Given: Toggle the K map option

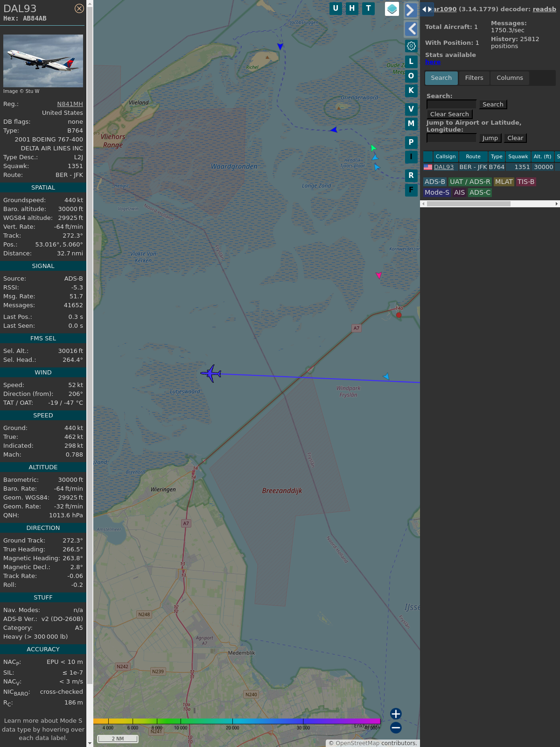Looking at the screenshot, I should pos(411,91).
